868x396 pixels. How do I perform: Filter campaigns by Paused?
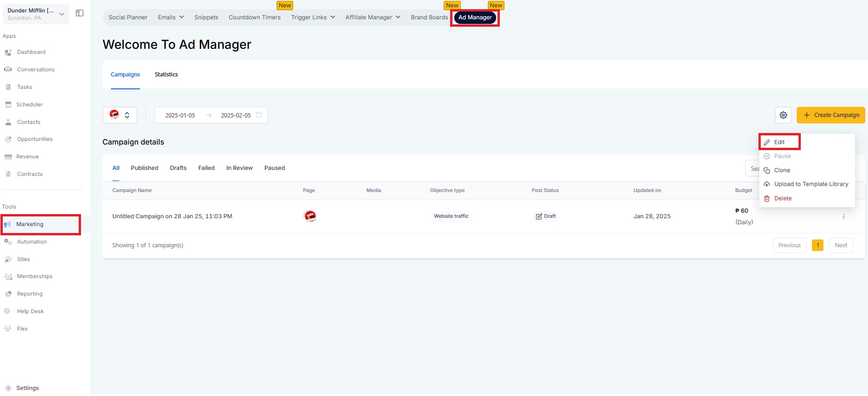coord(275,168)
